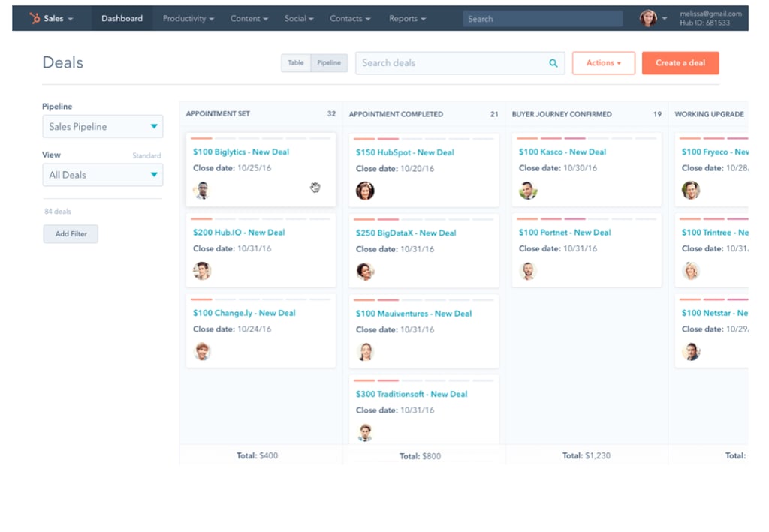
Task: Click the Appointment Set column header
Action: pos(218,113)
